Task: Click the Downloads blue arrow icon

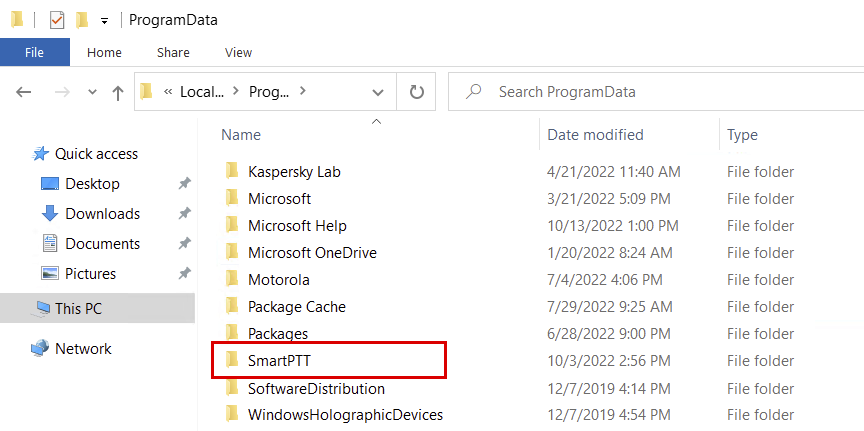Action: [50, 213]
